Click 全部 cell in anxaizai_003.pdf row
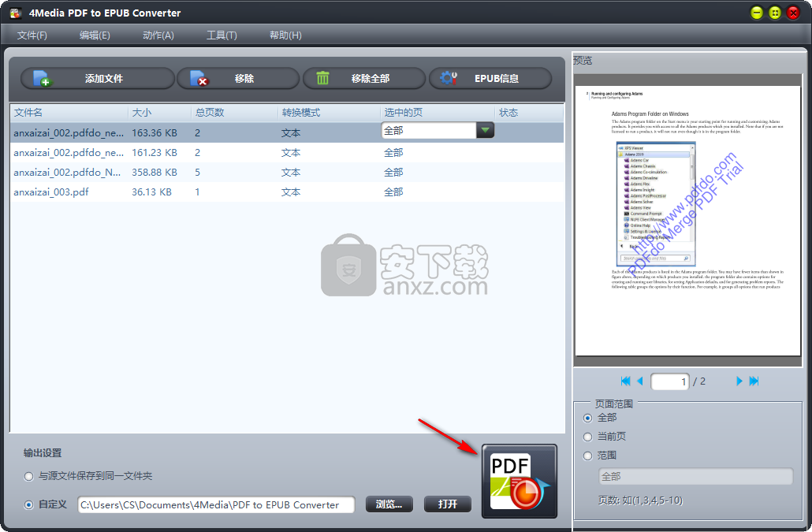 [x=393, y=192]
